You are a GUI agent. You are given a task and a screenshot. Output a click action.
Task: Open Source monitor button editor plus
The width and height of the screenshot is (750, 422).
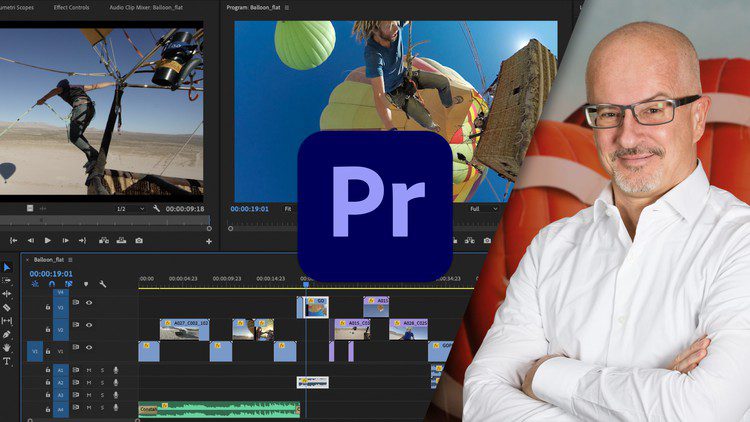(209, 242)
